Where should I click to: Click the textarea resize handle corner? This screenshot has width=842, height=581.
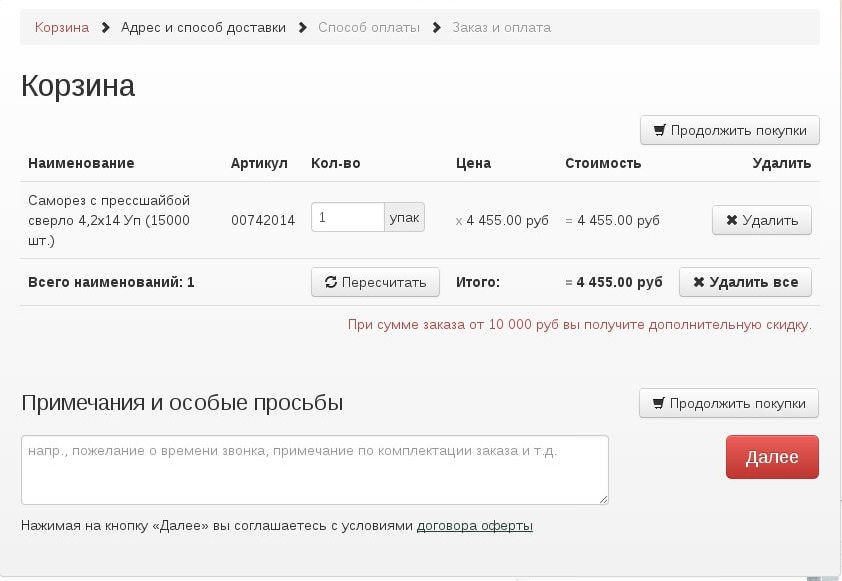tap(603, 499)
